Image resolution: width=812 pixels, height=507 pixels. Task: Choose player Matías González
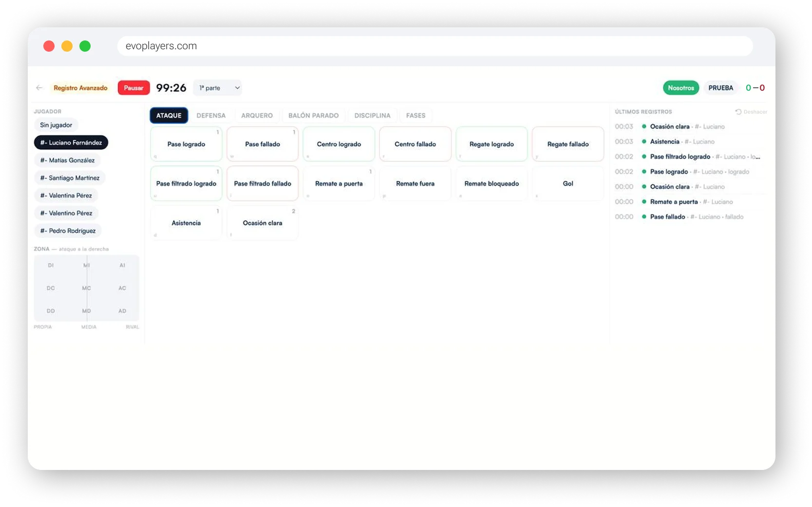click(67, 160)
